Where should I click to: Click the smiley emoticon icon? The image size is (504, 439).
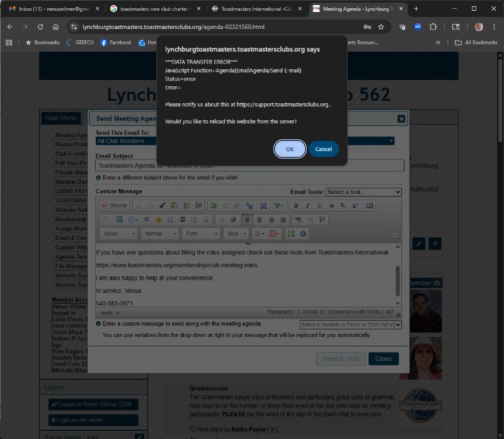(157, 220)
